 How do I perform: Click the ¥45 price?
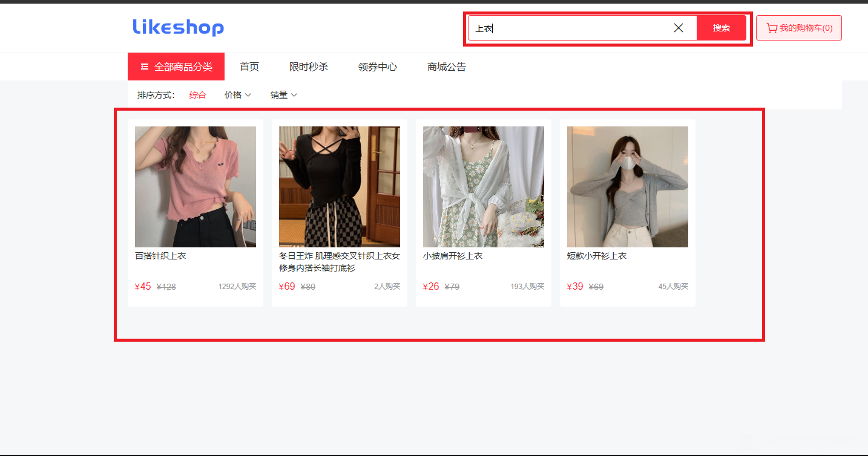coord(143,287)
